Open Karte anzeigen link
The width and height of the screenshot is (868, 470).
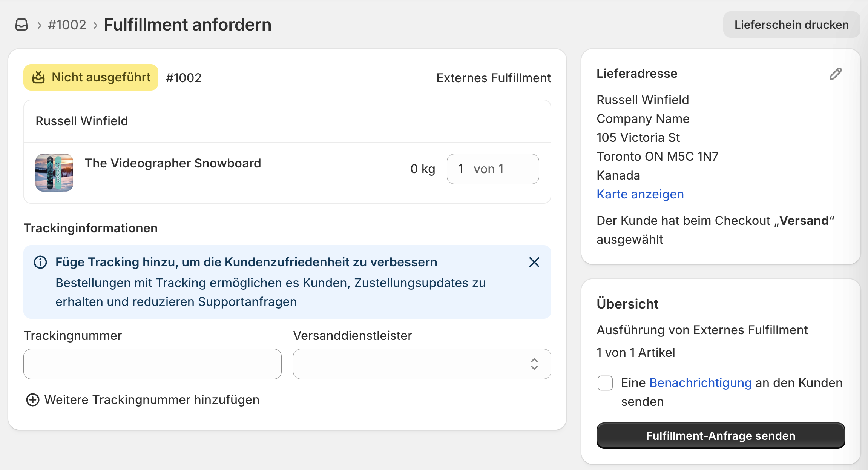coord(640,194)
